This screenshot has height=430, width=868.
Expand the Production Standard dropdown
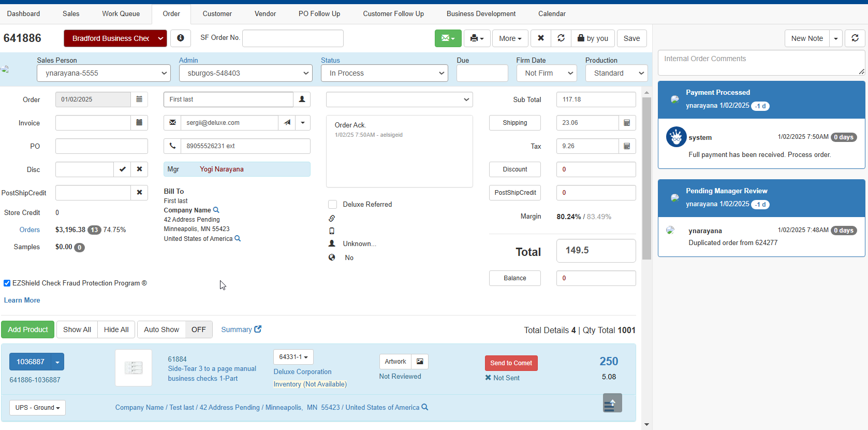(x=616, y=73)
